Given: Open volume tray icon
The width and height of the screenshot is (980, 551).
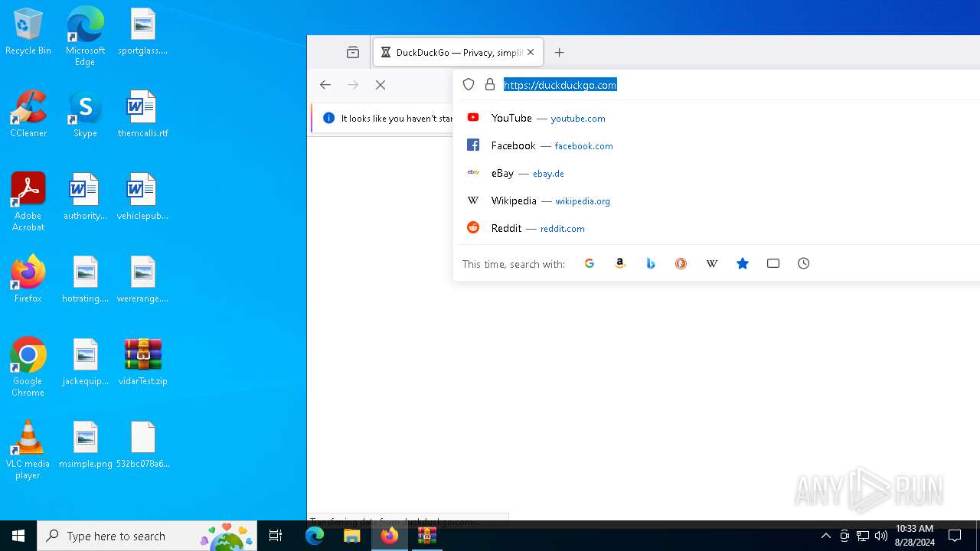Looking at the screenshot, I should 881,536.
